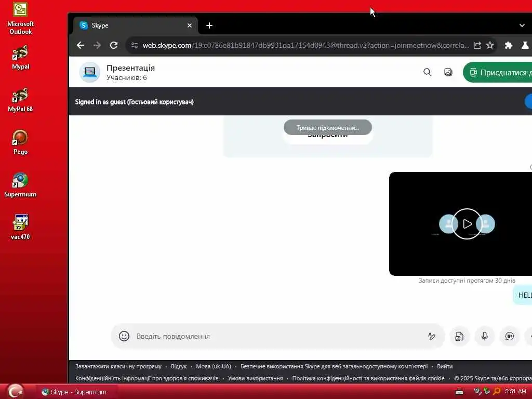This screenshot has width=532, height=399.
Task: Open the Відгук feedback link
Action: point(179,366)
